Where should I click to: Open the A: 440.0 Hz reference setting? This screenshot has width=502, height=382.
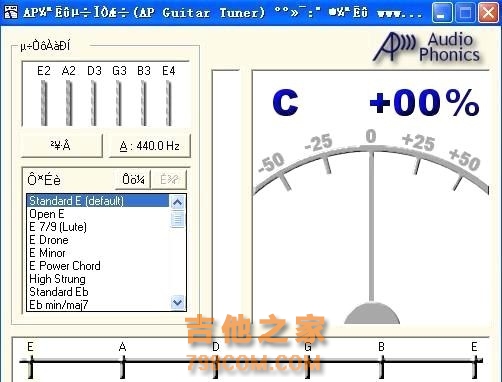[x=150, y=146]
